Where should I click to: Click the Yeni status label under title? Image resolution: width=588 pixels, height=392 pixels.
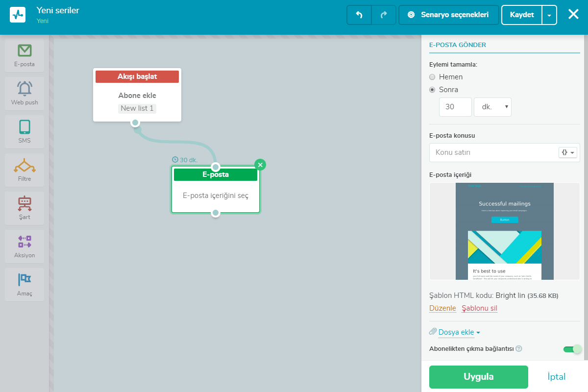(x=43, y=21)
